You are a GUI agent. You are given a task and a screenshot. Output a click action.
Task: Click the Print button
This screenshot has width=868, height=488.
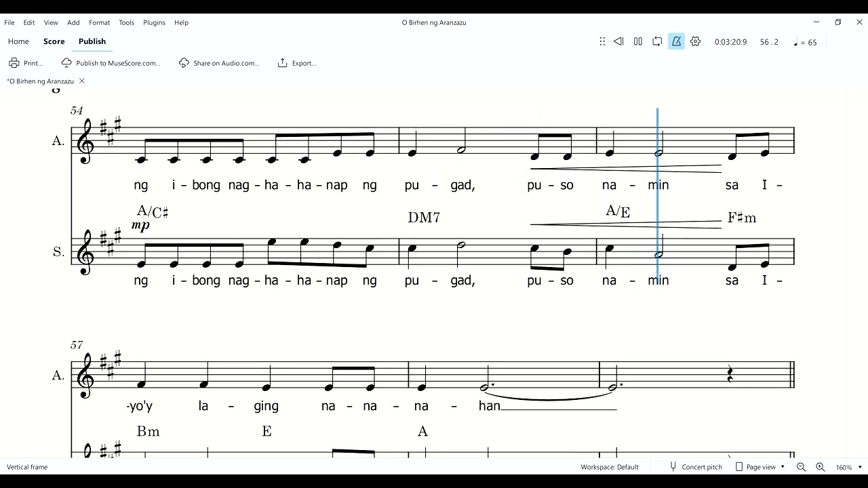point(26,63)
